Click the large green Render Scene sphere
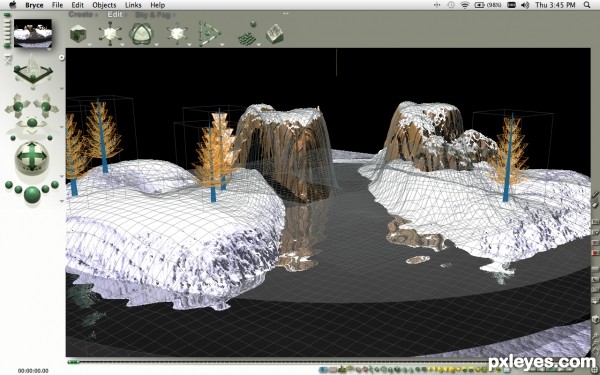 pos(32,194)
